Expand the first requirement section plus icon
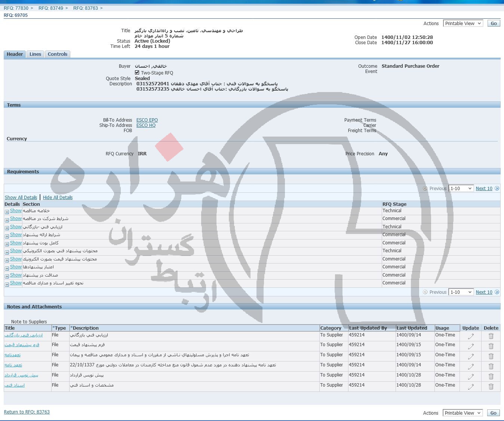 tap(7, 212)
